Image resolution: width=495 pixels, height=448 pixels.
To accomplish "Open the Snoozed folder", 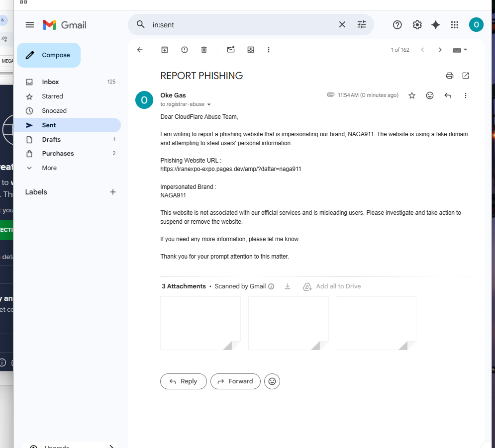I will [67, 111].
